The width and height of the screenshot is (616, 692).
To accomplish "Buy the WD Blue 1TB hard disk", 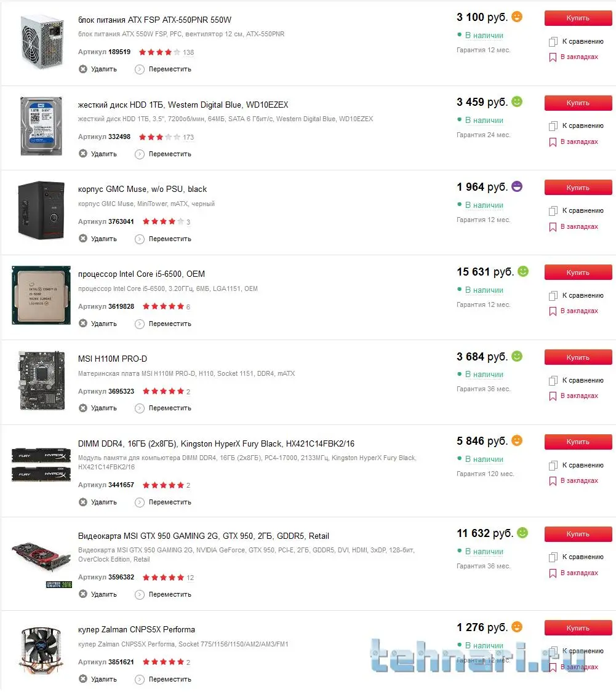I will (x=578, y=103).
